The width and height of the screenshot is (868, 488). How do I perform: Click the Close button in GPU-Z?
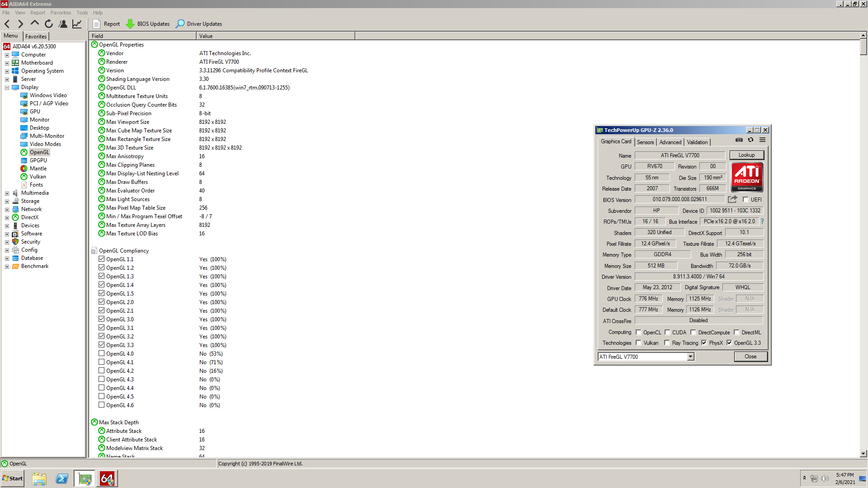pos(750,357)
